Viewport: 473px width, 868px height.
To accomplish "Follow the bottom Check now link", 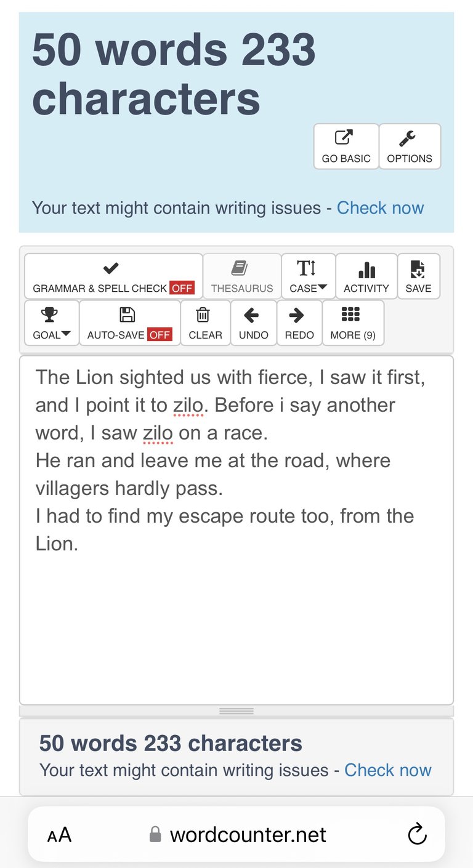I will click(388, 770).
